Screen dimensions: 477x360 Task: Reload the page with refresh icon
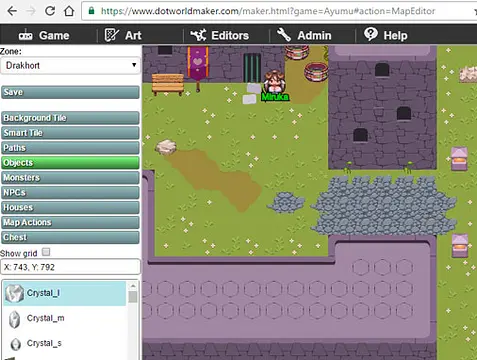click(50, 11)
